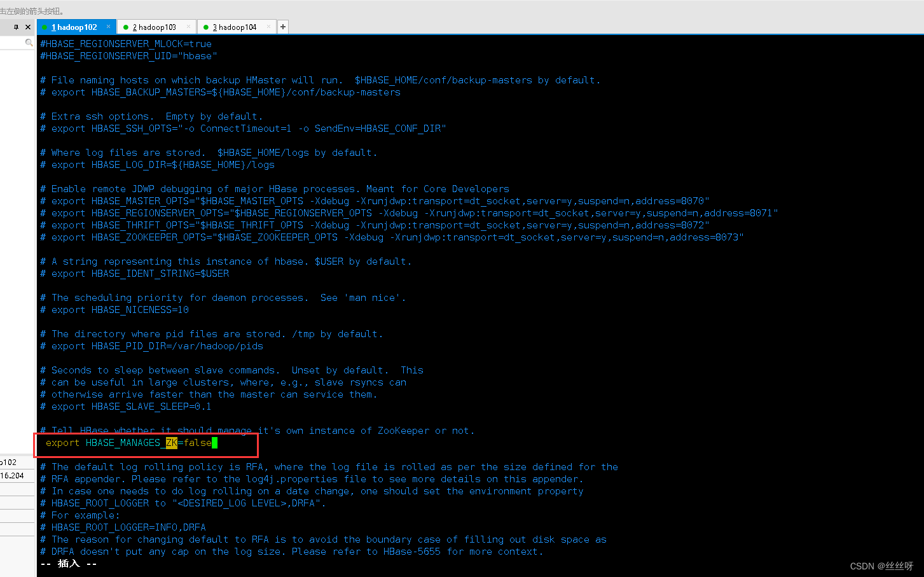Click the export HBASE_BACKUP_MASTERS line
Viewport: 924px width, 577px height.
tap(220, 92)
